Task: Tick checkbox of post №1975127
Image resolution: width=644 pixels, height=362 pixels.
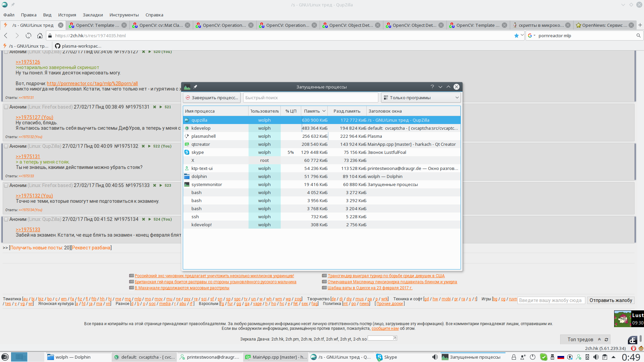Action: 6,52
